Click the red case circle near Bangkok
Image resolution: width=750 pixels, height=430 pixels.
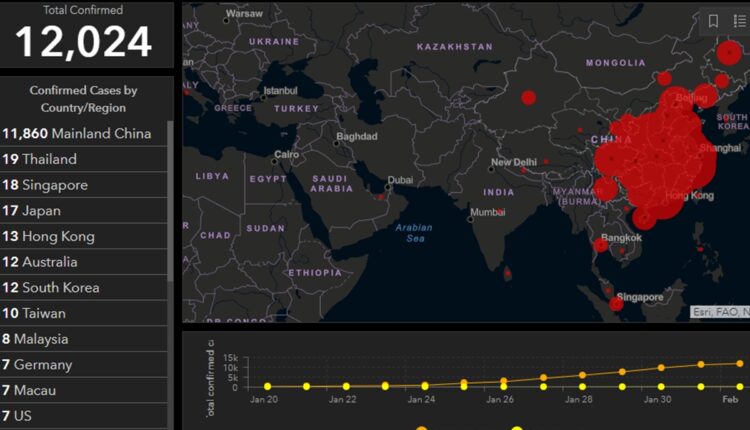pos(601,245)
